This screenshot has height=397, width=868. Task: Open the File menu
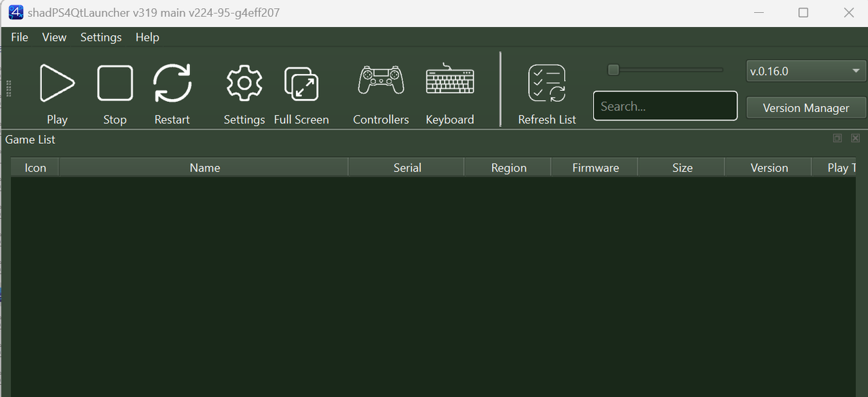[x=20, y=37]
